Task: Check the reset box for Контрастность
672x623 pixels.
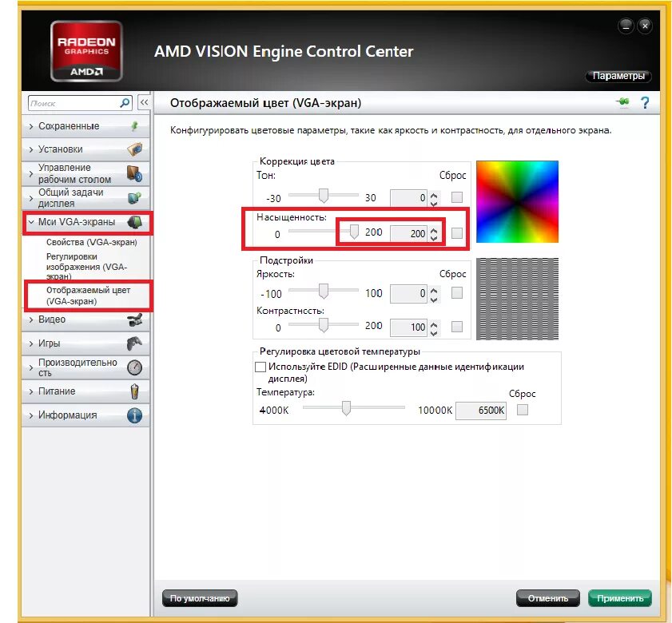Action: click(457, 327)
